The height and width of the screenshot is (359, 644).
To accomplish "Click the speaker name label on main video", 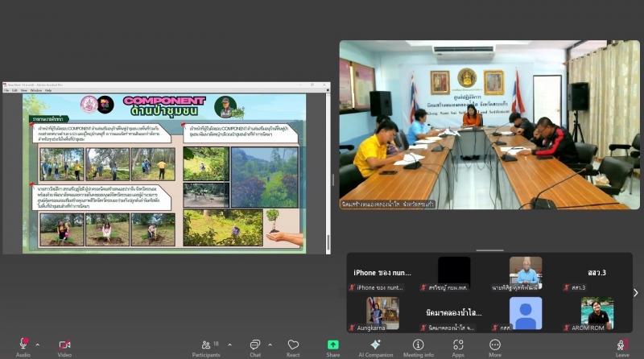I will point(388,204).
